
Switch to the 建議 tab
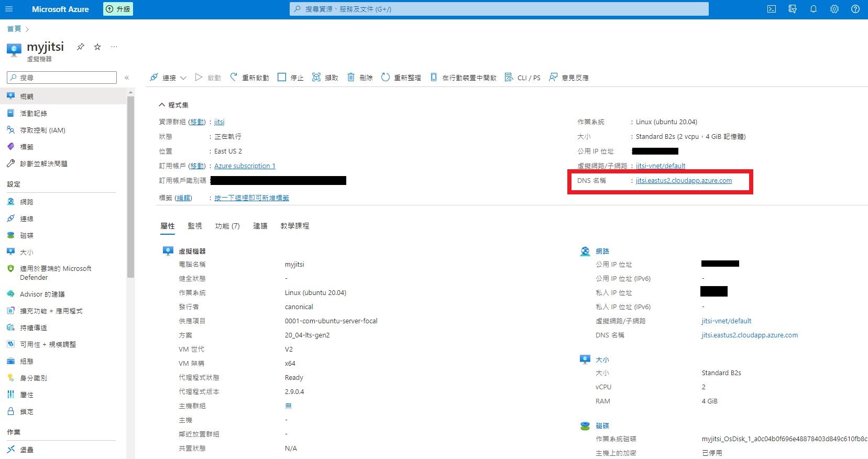(260, 226)
